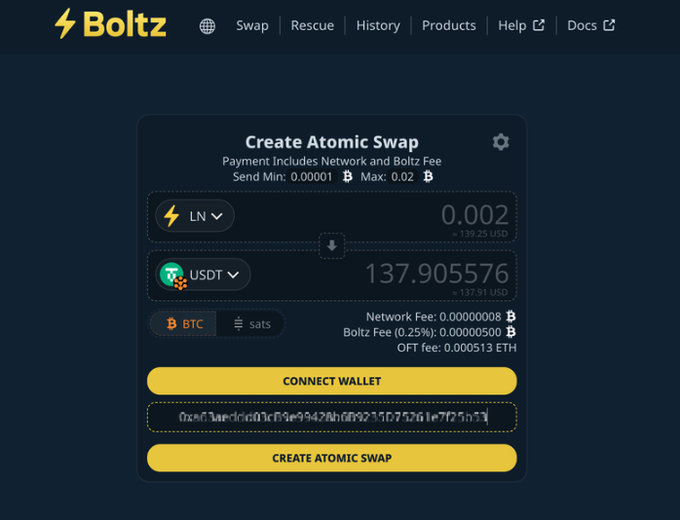
Task: Go to the Rescue page
Action: point(312,25)
